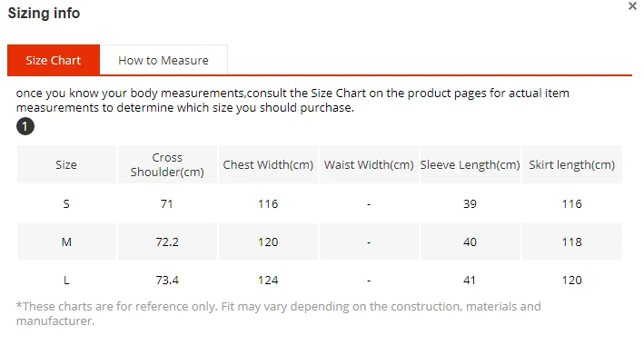Click the reference-only disclaimer text
This screenshot has width=644, height=355.
pos(279,313)
